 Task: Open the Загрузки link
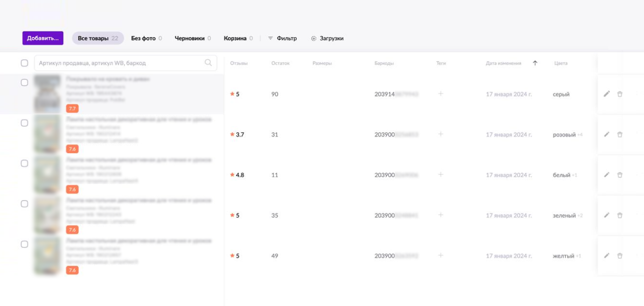point(327,38)
